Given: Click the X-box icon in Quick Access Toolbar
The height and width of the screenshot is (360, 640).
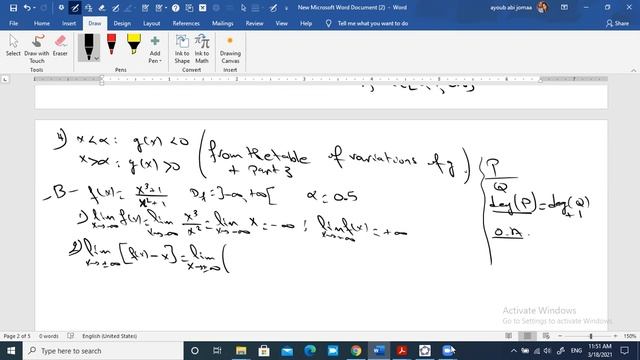Looking at the screenshot, I should pos(202,8).
